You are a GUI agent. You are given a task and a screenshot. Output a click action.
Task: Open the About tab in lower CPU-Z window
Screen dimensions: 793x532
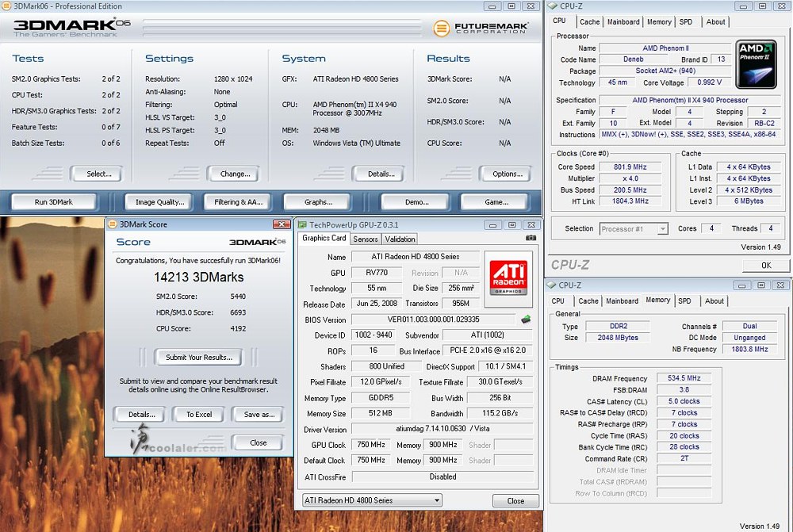click(x=714, y=301)
